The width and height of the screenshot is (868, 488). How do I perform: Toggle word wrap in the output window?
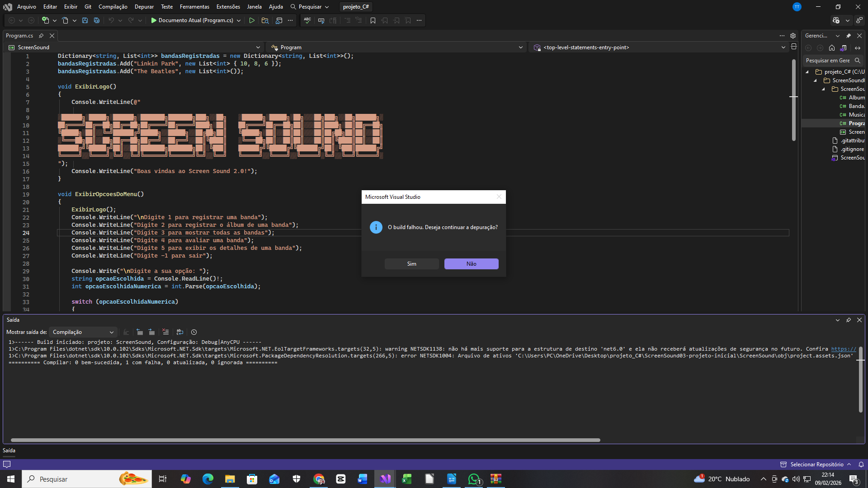click(180, 332)
